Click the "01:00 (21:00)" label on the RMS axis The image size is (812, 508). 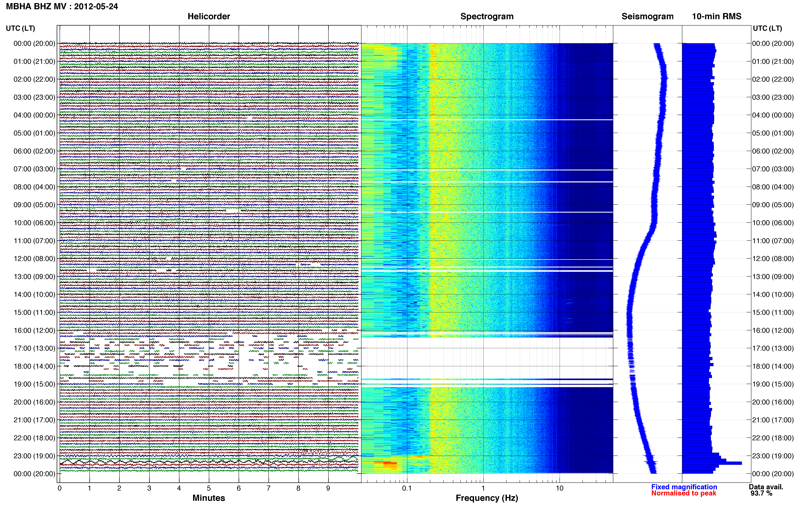click(773, 62)
